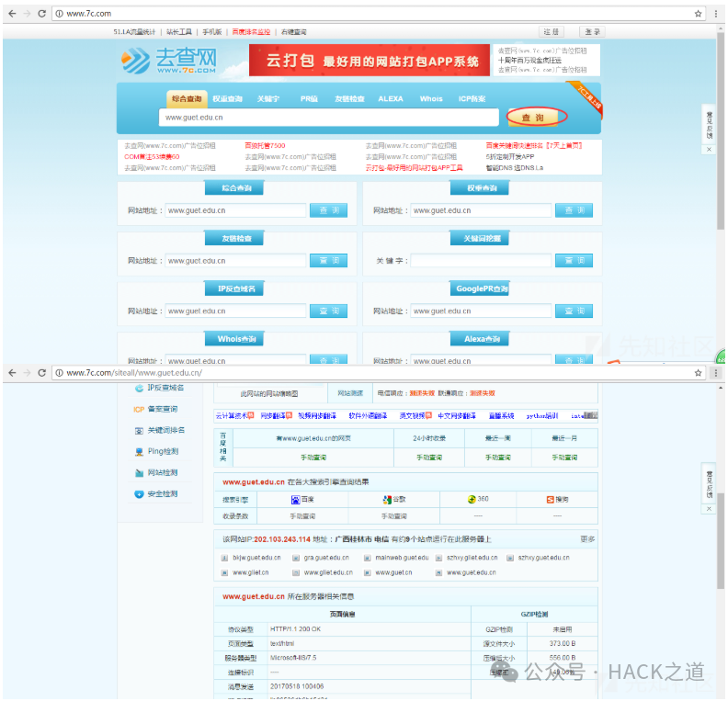The width and height of the screenshot is (728, 701).
Task: Click the 360 search engine icon
Action: [472, 499]
